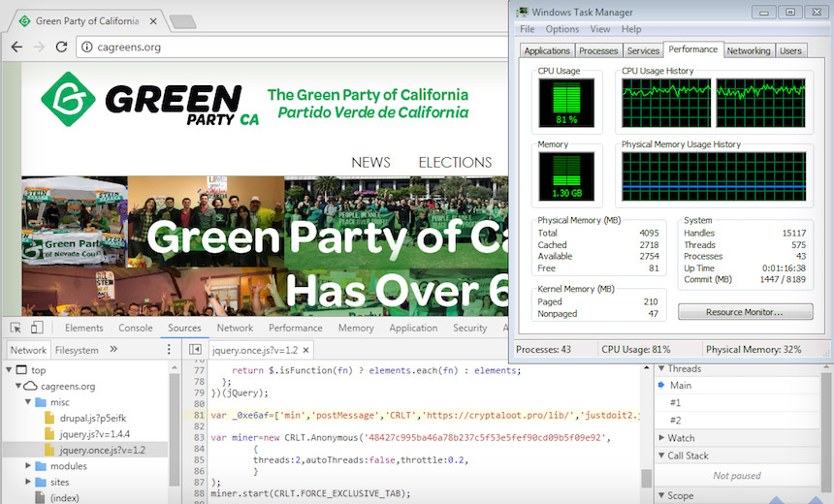Click the ELECTIONS navigation link
The image size is (834, 504).
click(x=455, y=162)
